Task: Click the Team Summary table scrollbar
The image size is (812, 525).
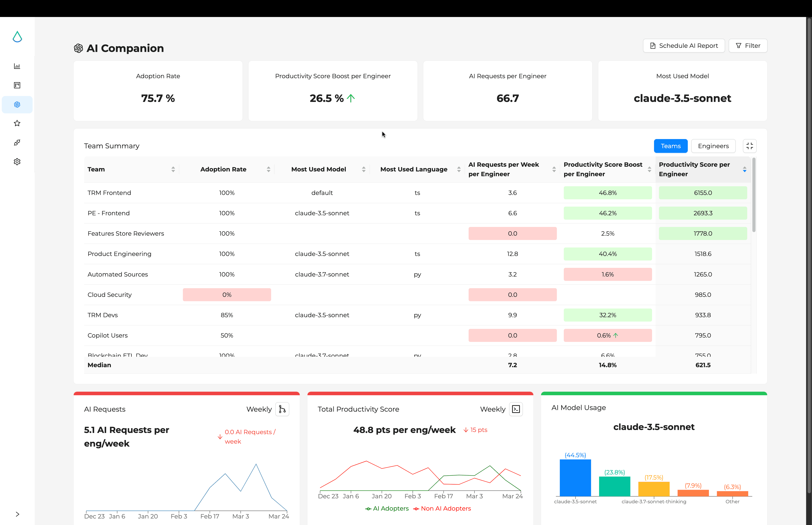Action: (754, 195)
